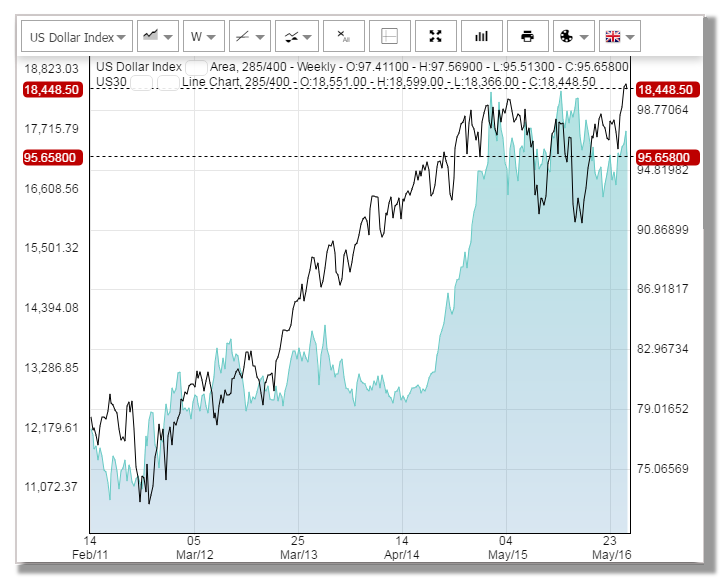Open the chart type dropdown
The image size is (725, 585).
point(158,37)
